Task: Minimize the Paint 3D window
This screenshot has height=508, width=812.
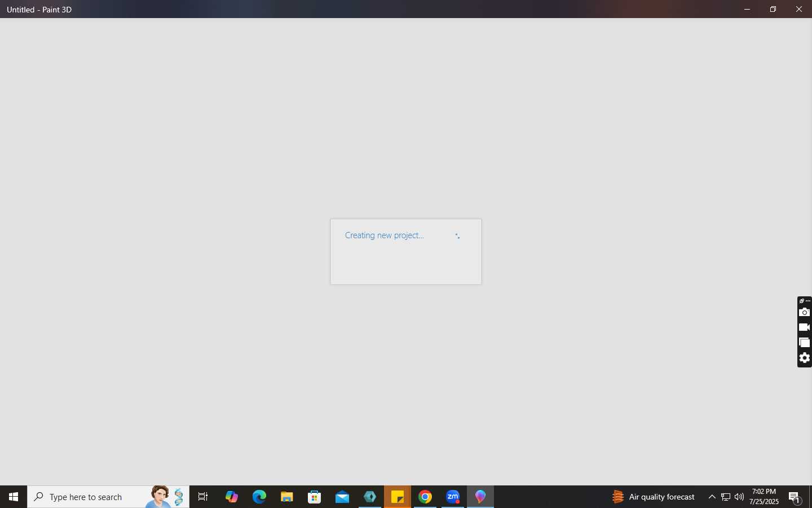Action: (747, 9)
